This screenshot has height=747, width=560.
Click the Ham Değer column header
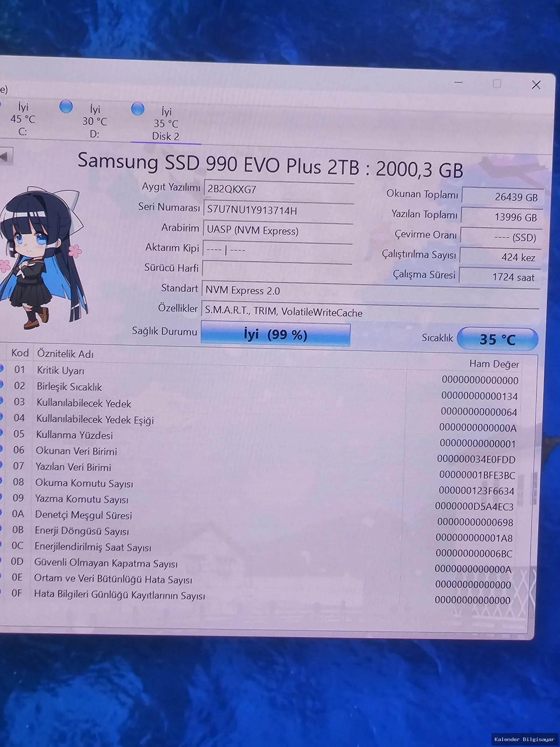click(494, 364)
